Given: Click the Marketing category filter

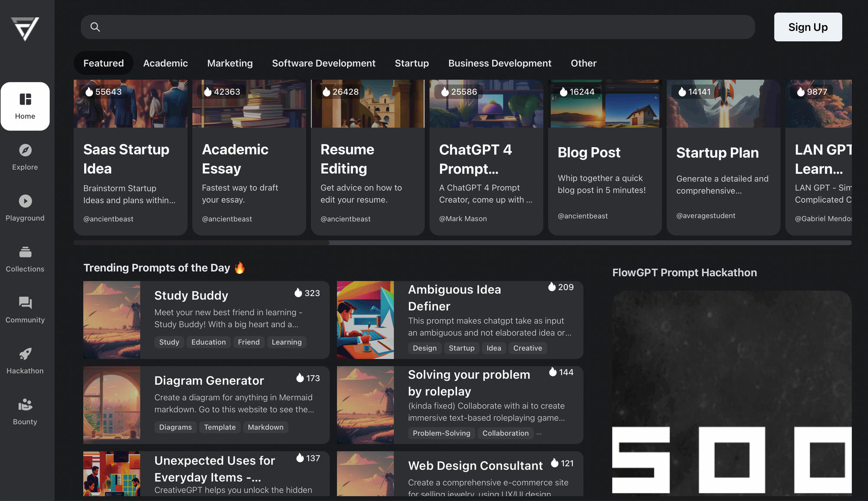Looking at the screenshot, I should point(230,63).
